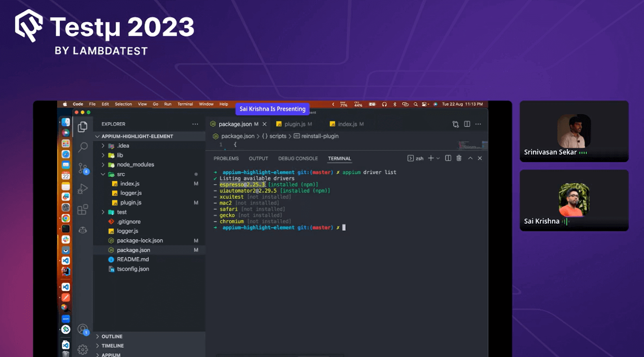The image size is (644, 357).
Task: Split the terminal panel
Action: [x=448, y=158]
